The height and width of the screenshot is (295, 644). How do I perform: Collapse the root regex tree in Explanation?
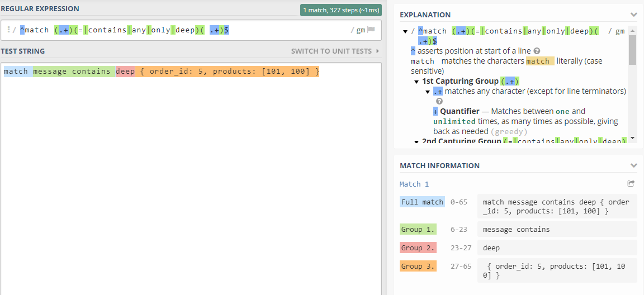(405, 31)
